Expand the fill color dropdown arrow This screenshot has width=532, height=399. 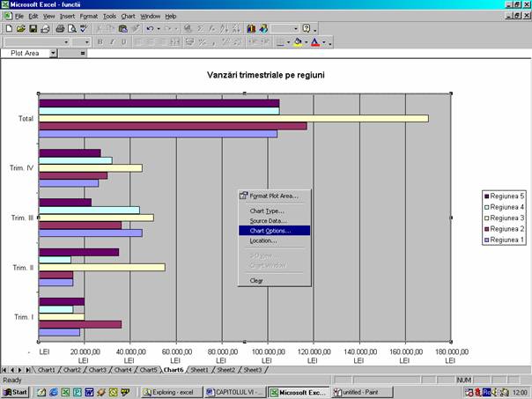307,41
